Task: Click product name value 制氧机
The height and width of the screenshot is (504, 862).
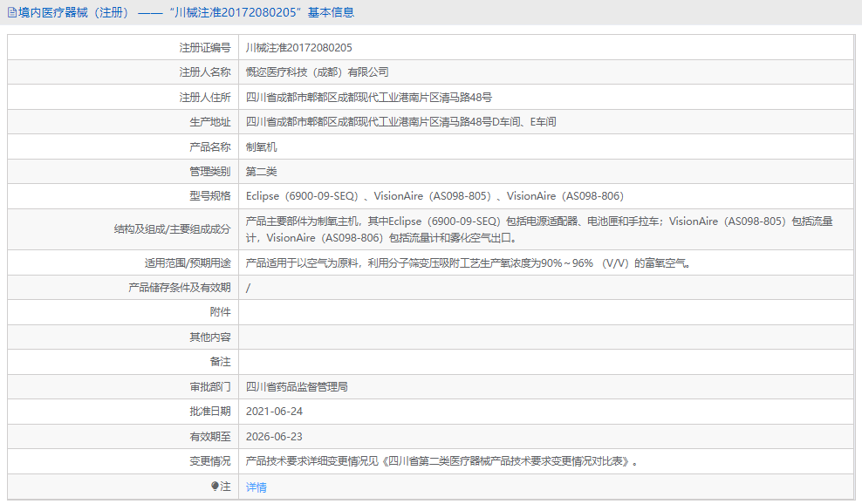Action: pos(261,146)
